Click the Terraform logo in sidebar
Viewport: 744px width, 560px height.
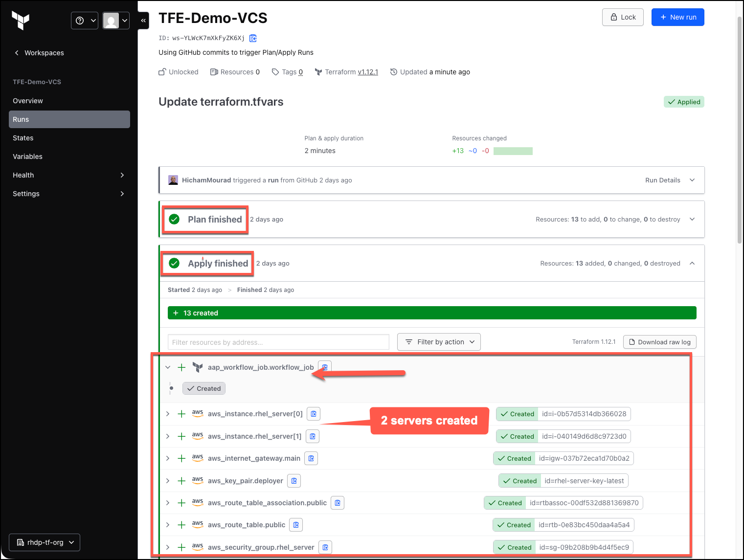[21, 21]
